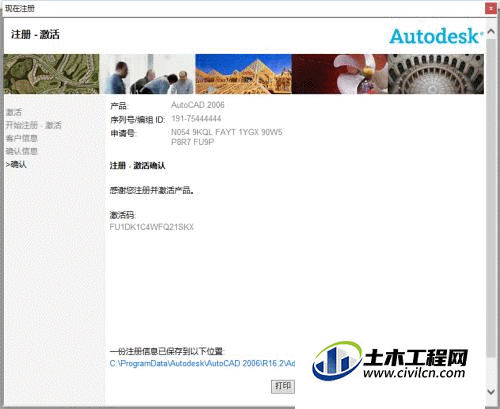The width and height of the screenshot is (500, 409).
Task: Click the scrollbar up arrow
Action: tap(491, 32)
